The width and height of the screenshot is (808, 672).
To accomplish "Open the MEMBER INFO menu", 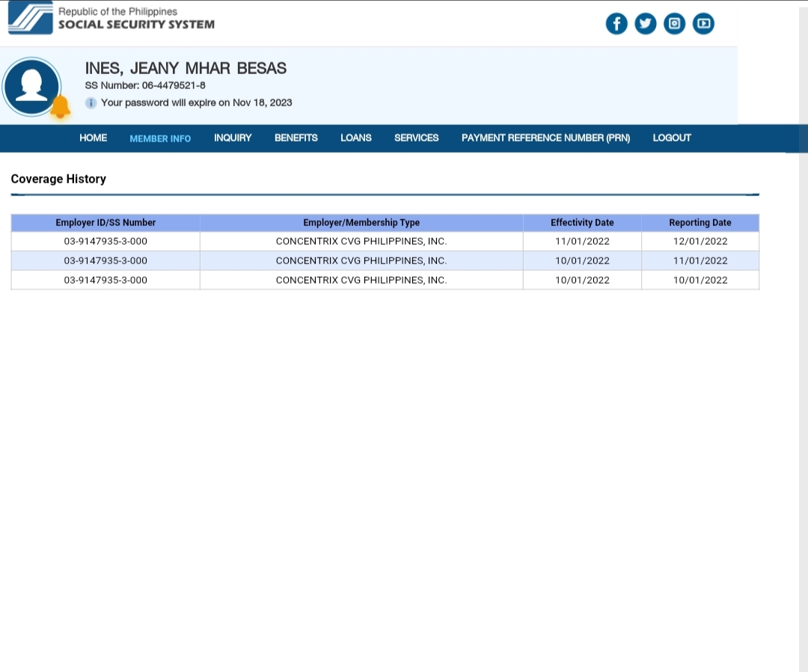I will point(160,138).
